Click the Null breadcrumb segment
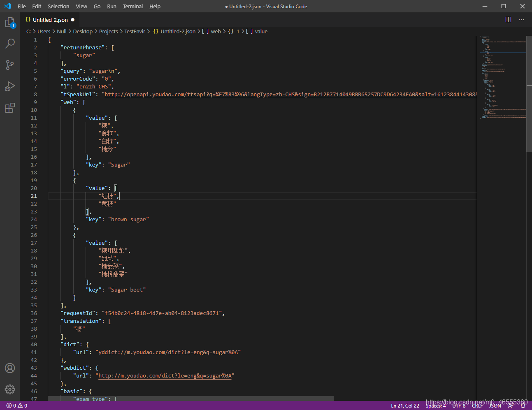Image resolution: width=532 pixels, height=410 pixels. [x=62, y=31]
